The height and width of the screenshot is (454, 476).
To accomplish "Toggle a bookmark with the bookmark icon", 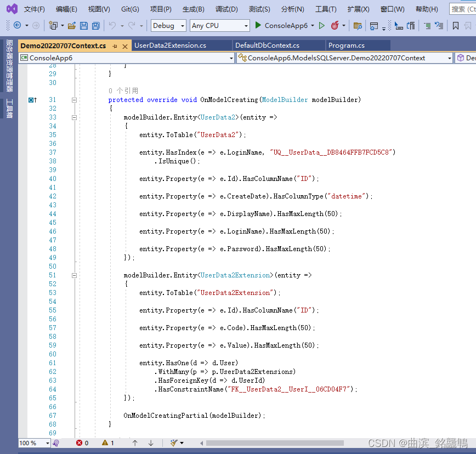I will coord(455,25).
